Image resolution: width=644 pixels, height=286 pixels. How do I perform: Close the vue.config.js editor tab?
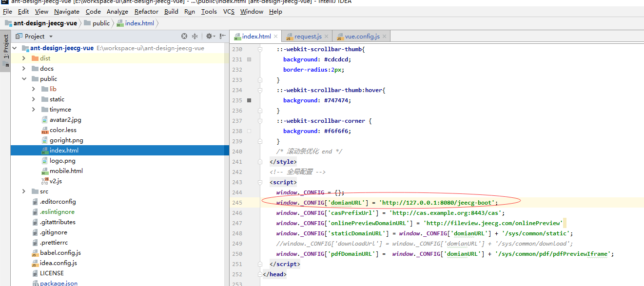coord(384,37)
